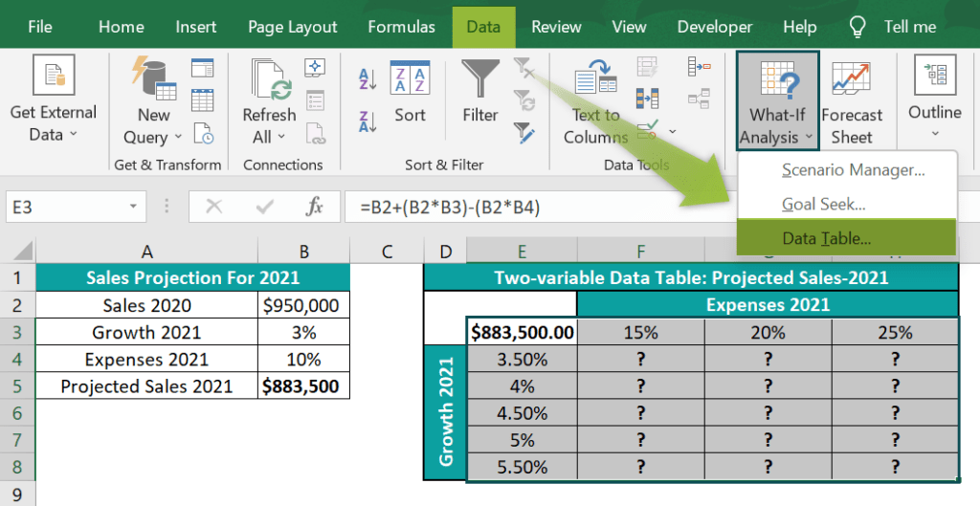
Task: Select the cell showing $950,000
Action: tap(303, 305)
